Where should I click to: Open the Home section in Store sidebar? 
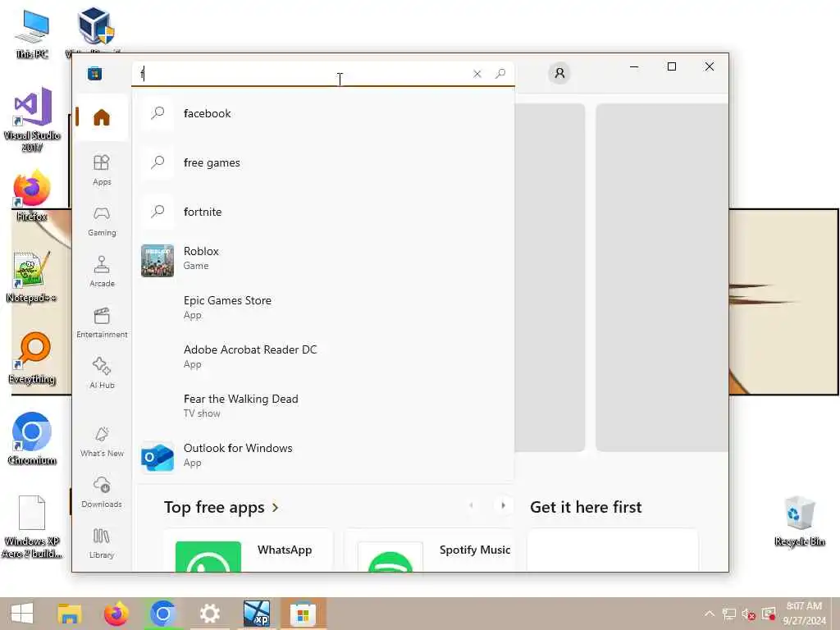coord(101,117)
